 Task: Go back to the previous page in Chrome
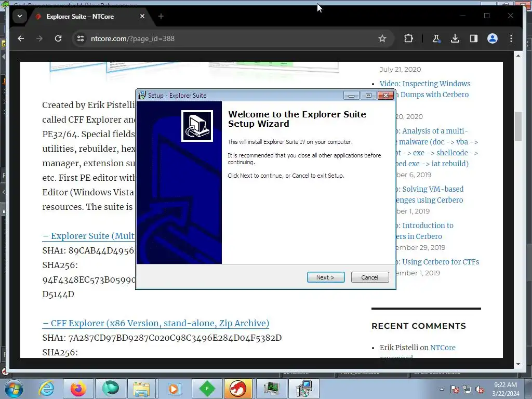point(21,38)
